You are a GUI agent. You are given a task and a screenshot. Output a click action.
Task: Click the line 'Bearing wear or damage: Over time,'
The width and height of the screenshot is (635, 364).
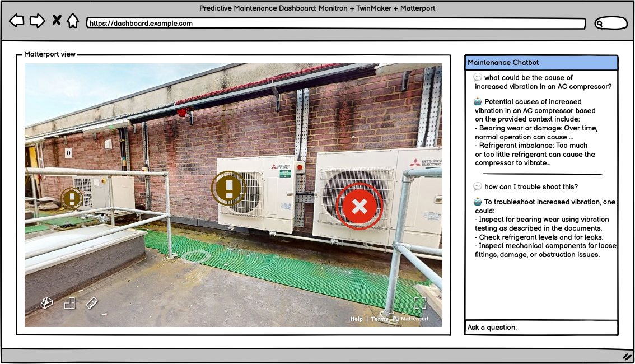(x=536, y=128)
